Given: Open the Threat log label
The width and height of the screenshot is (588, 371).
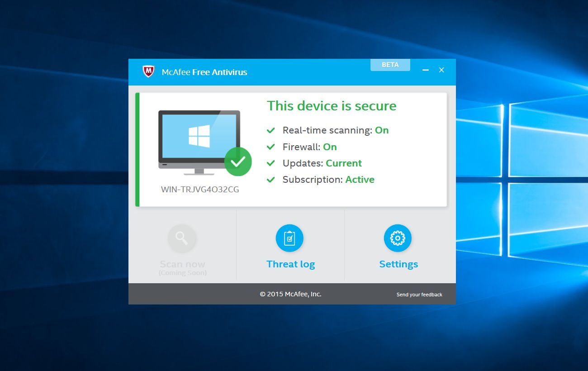Looking at the screenshot, I should pos(291,264).
